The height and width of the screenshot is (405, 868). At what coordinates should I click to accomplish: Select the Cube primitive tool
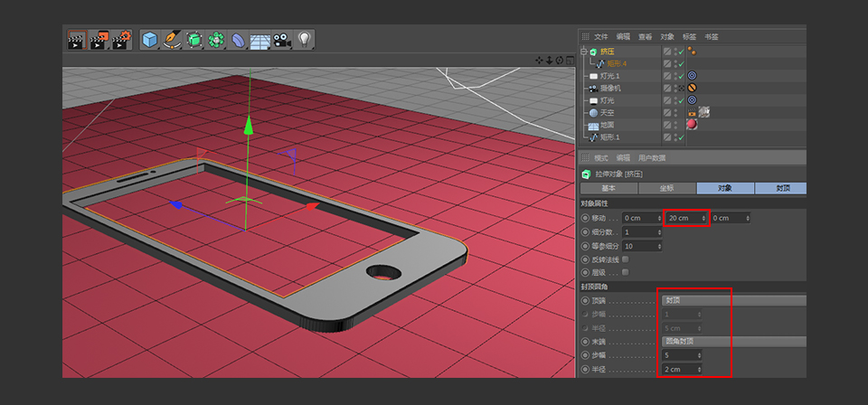(150, 40)
